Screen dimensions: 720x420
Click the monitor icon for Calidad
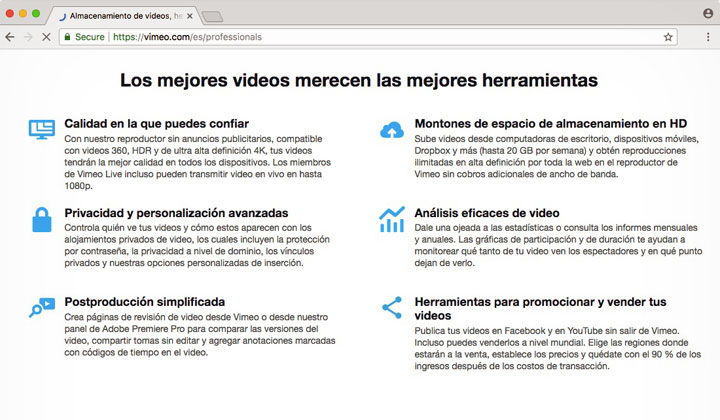pyautogui.click(x=42, y=129)
